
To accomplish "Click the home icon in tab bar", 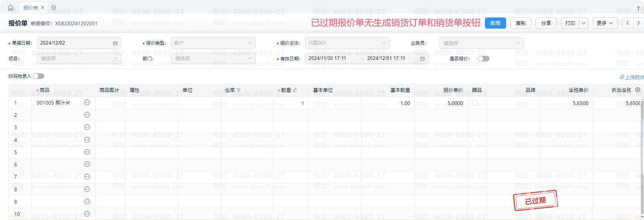I will coord(10,7).
